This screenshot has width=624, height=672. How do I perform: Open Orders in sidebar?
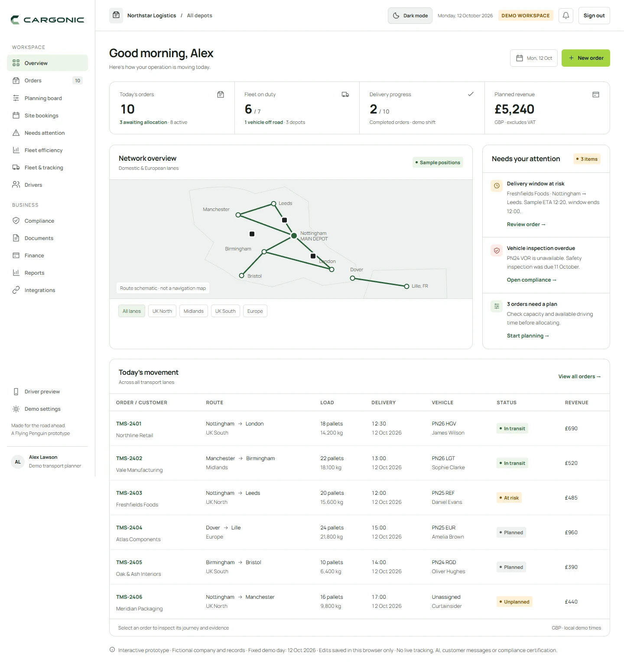47,81
